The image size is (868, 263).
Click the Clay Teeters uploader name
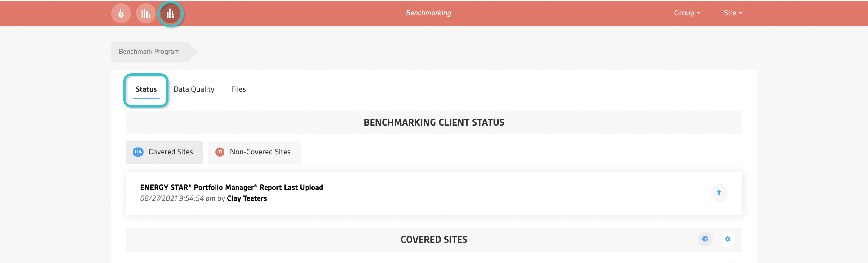click(x=247, y=199)
